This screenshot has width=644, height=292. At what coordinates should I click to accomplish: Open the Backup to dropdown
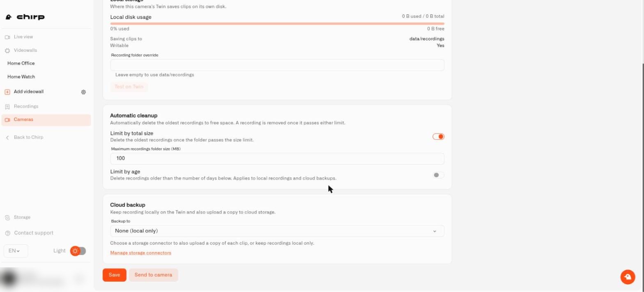coord(277,231)
